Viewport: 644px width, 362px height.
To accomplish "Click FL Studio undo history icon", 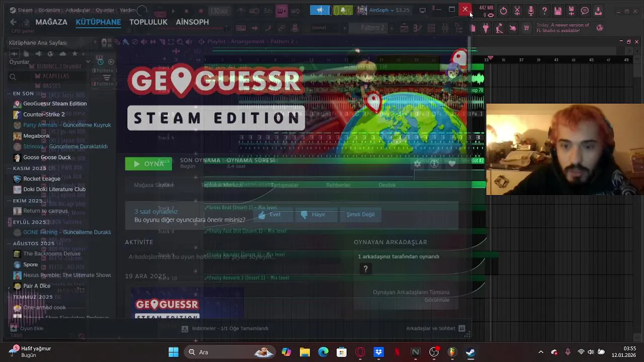I will [504, 11].
